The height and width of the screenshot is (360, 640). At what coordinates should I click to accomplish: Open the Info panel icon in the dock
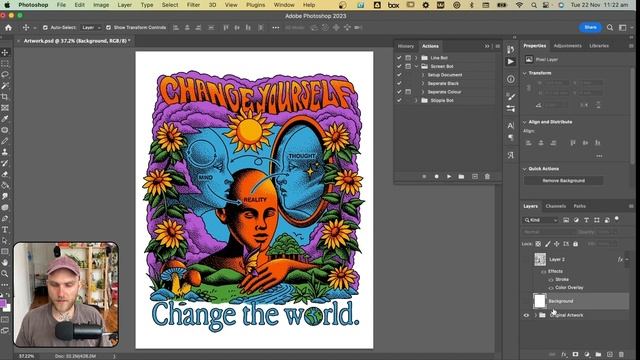click(511, 79)
